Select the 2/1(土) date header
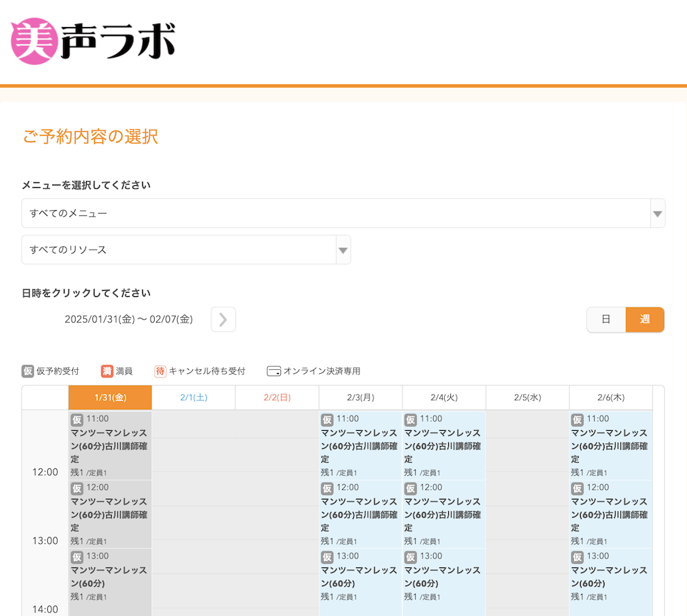This screenshot has height=616, width=687. pyautogui.click(x=194, y=397)
